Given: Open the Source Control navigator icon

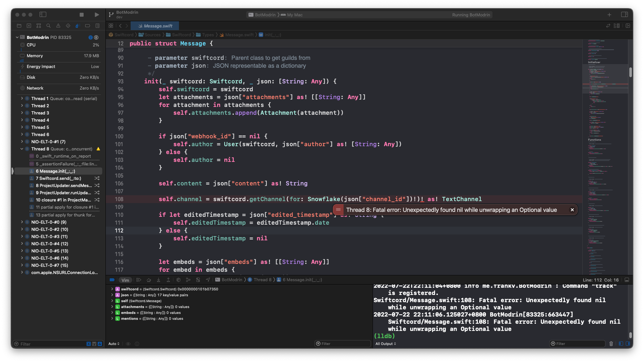Looking at the screenshot, I should point(29,26).
